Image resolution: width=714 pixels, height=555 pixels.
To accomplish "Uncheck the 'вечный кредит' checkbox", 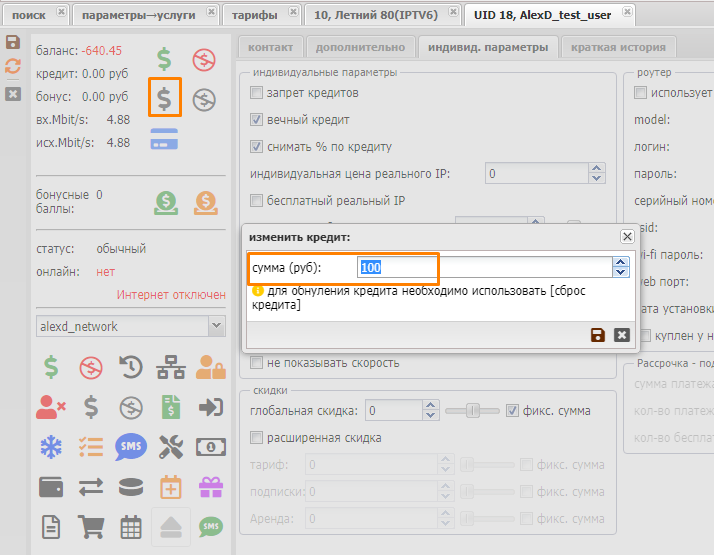I will click(x=257, y=120).
